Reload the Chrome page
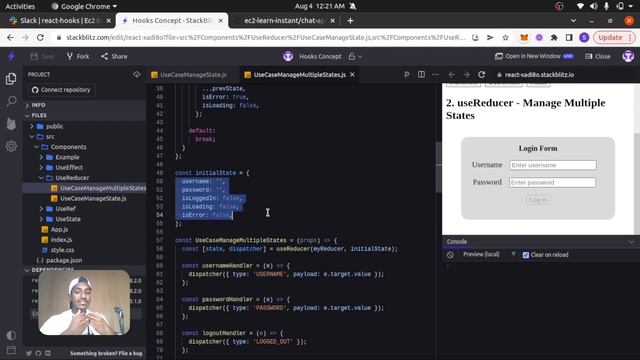The width and height of the screenshot is (640, 360). (x=40, y=38)
